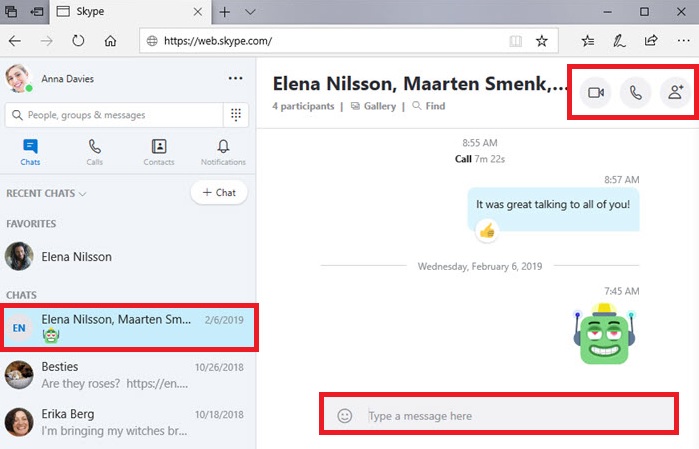Open the 4 participants list
Image resolution: width=699 pixels, height=449 pixels.
303,106
